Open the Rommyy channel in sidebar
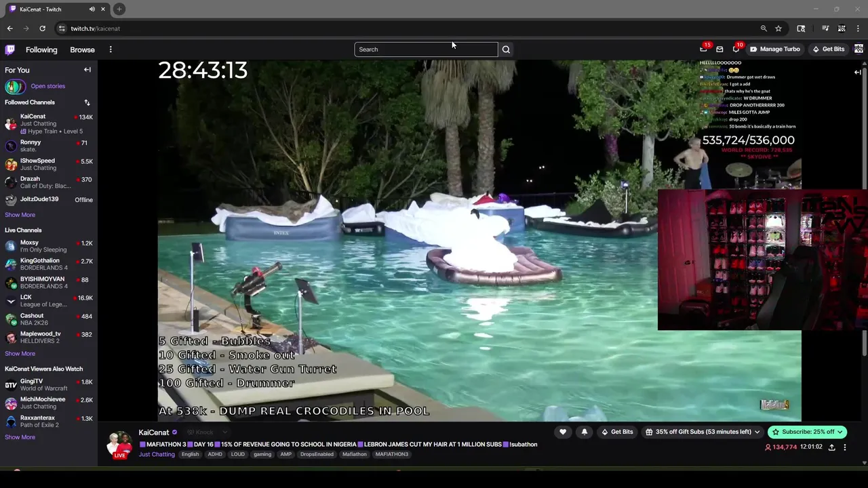 tap(49, 146)
